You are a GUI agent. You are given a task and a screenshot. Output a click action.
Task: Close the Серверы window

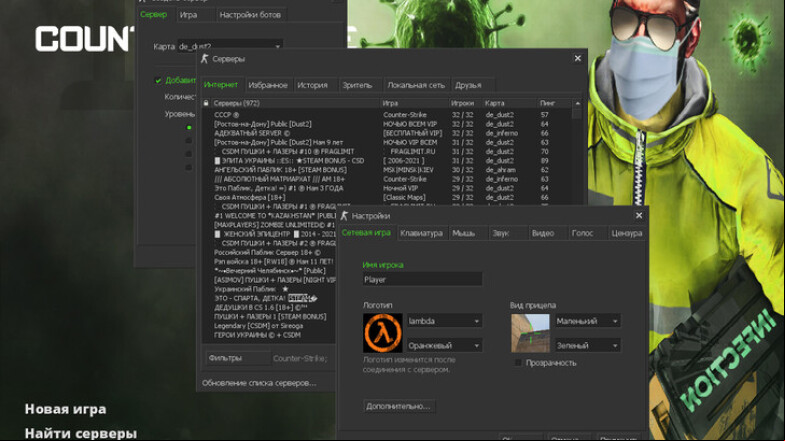click(578, 58)
